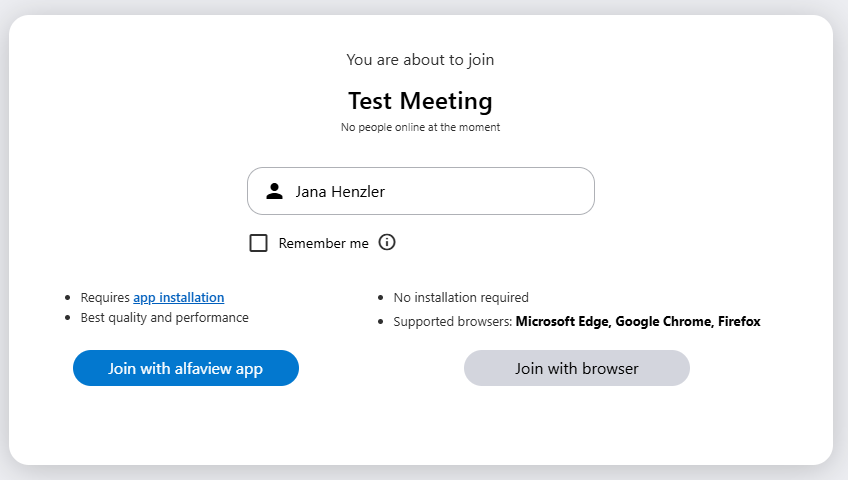Click the "Best quality and performance" bullet
The width and height of the screenshot is (848, 480).
(164, 318)
